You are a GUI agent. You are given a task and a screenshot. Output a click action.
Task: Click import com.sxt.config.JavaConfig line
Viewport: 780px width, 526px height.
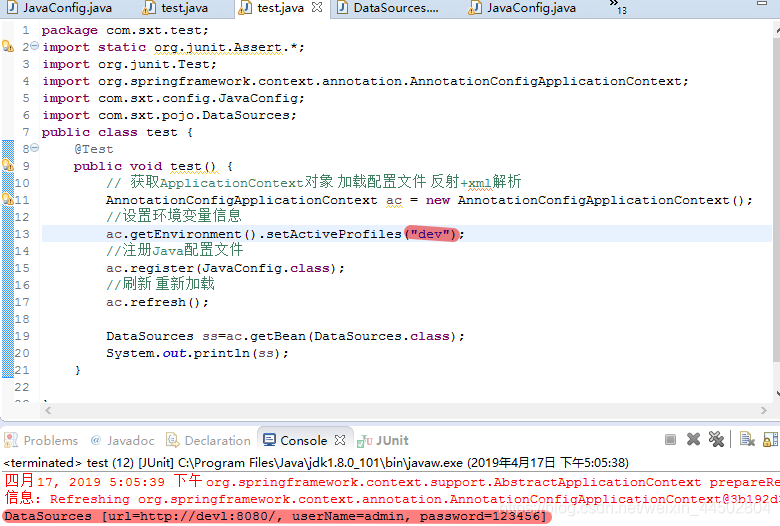point(173,98)
